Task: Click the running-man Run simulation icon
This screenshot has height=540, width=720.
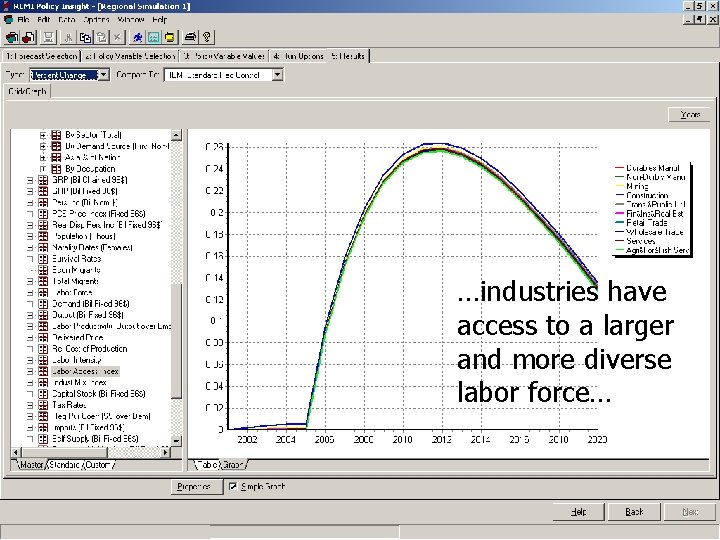Action: 137,37
